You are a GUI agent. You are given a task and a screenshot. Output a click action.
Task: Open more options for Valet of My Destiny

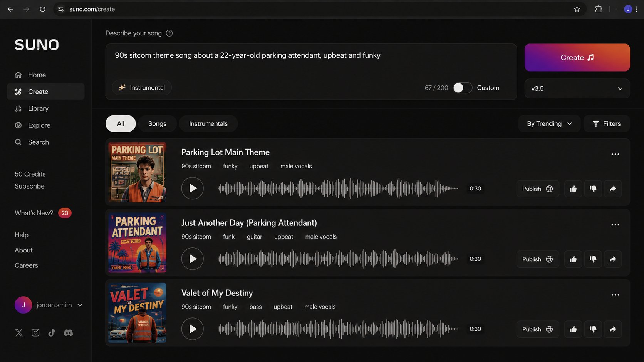tap(615, 295)
